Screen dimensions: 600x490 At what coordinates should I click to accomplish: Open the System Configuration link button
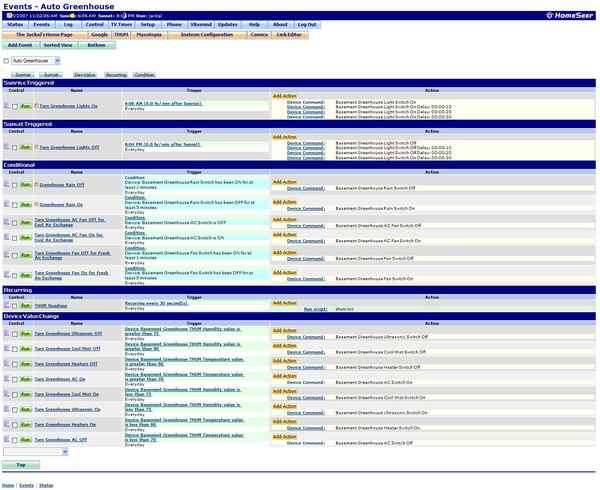(207, 35)
